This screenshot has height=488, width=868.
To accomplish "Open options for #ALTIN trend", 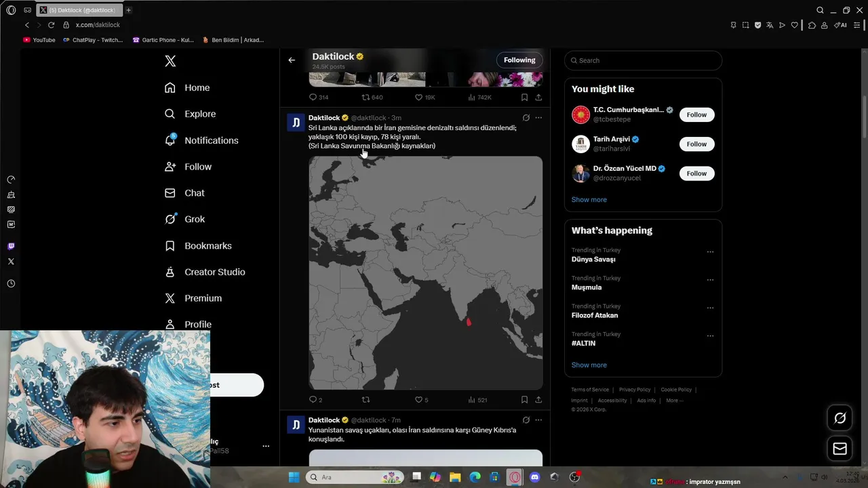I will 710,335.
